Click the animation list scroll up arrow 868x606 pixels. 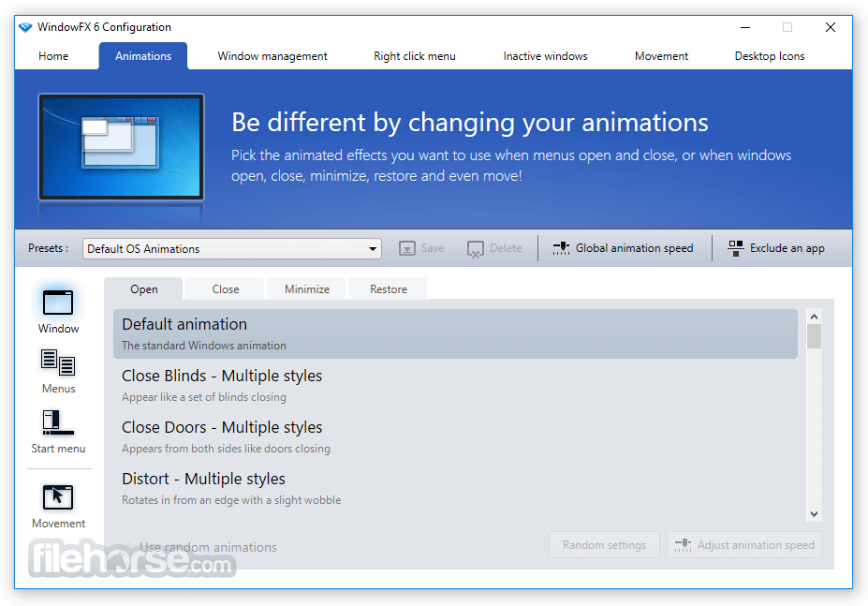click(x=814, y=317)
